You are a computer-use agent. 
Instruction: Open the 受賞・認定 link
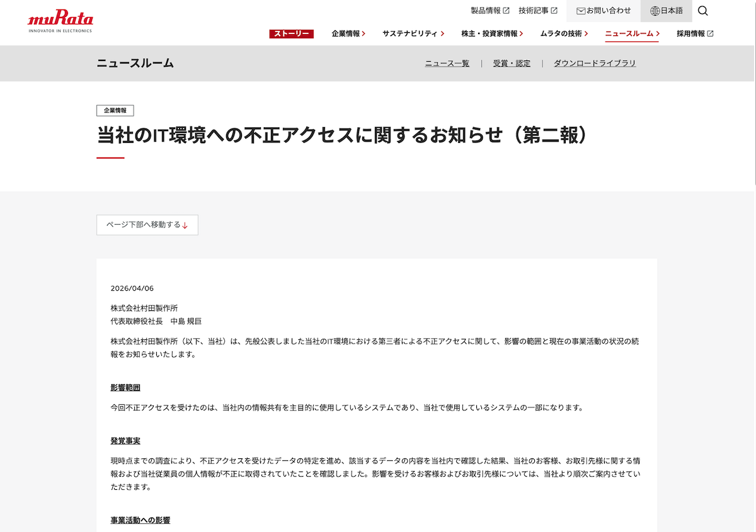point(512,63)
